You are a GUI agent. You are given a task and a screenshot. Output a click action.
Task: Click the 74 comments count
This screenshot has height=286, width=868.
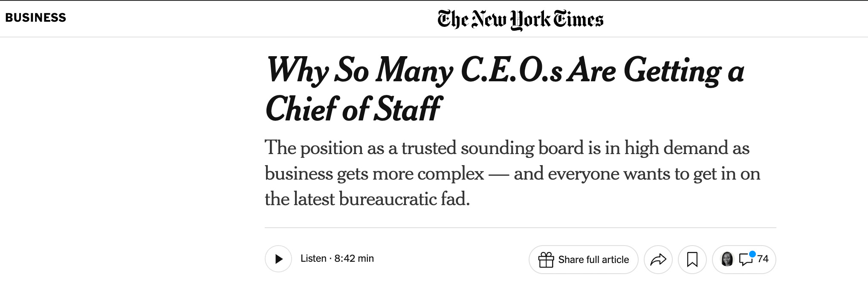(763, 259)
